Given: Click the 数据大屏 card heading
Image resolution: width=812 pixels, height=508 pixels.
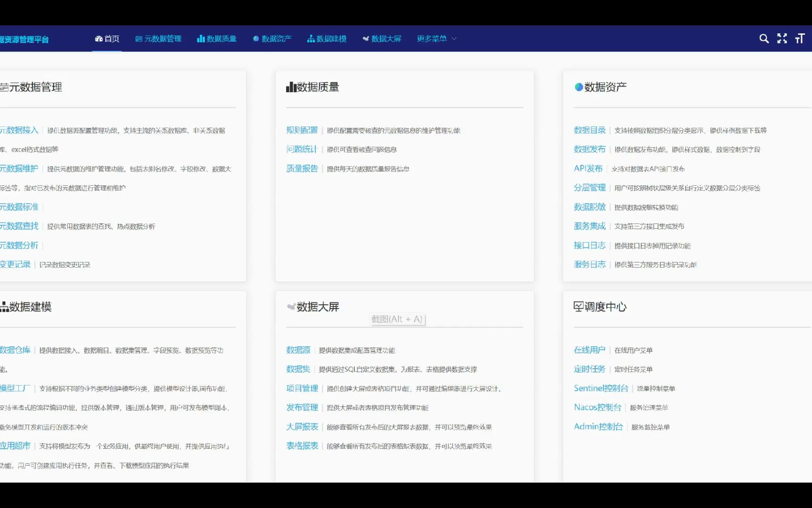Looking at the screenshot, I should coord(318,307).
